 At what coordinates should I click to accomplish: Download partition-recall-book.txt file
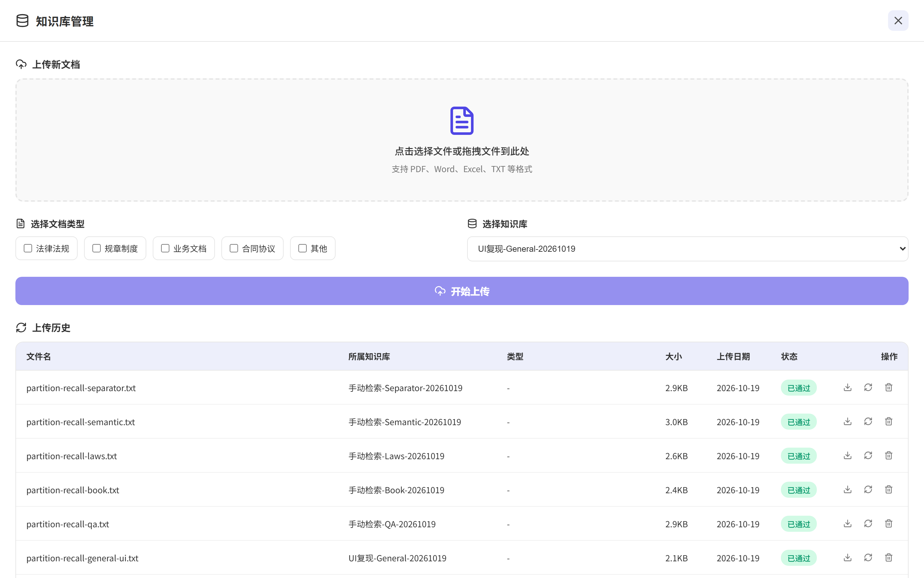pyautogui.click(x=848, y=490)
